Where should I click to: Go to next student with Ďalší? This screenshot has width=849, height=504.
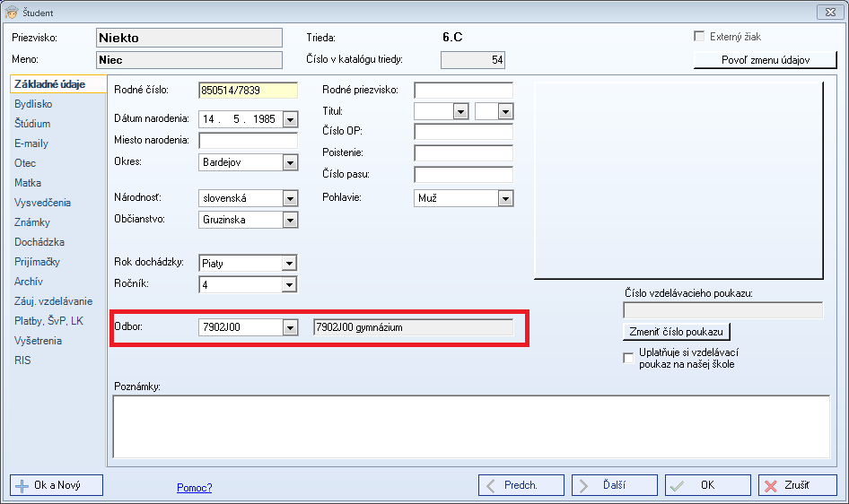(614, 485)
